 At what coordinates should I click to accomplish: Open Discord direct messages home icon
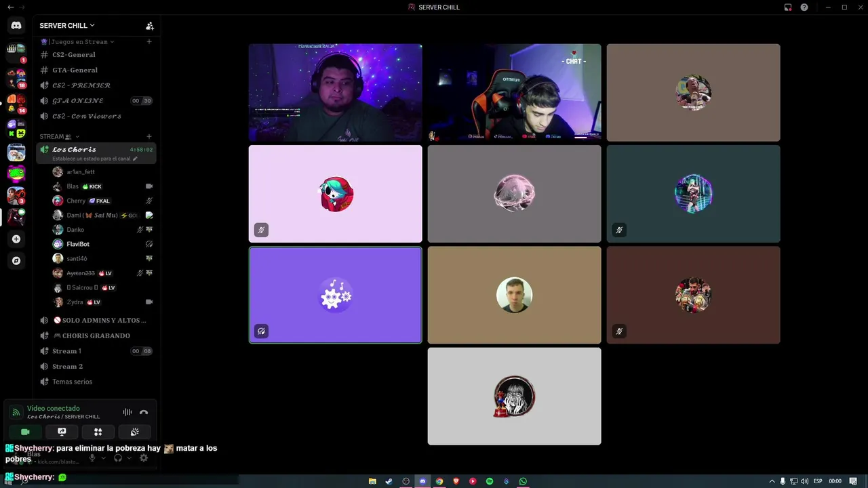click(x=16, y=25)
